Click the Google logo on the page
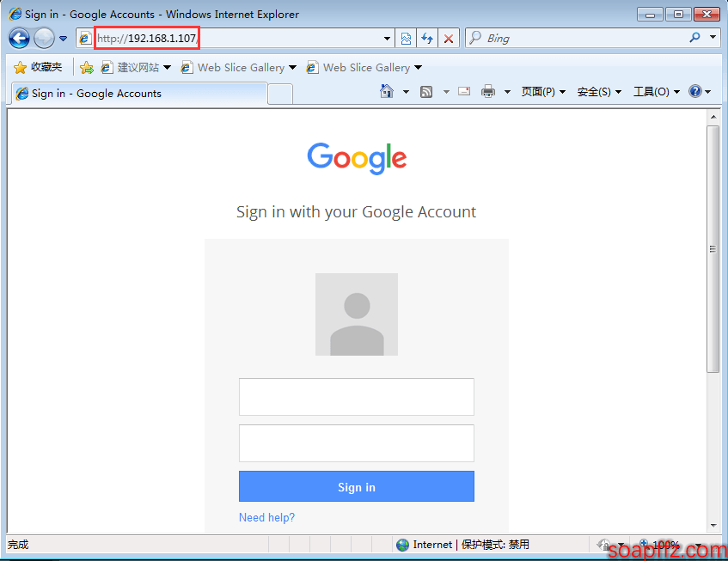This screenshot has width=728, height=561. (x=357, y=158)
